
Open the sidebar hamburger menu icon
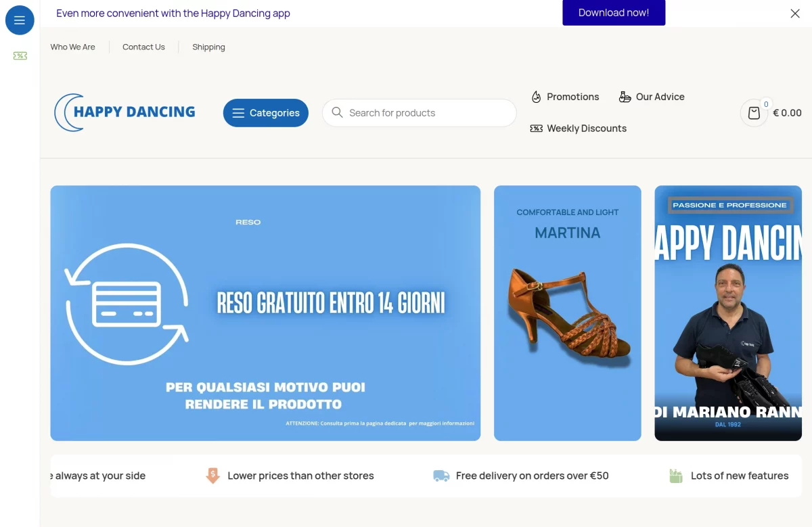click(20, 20)
